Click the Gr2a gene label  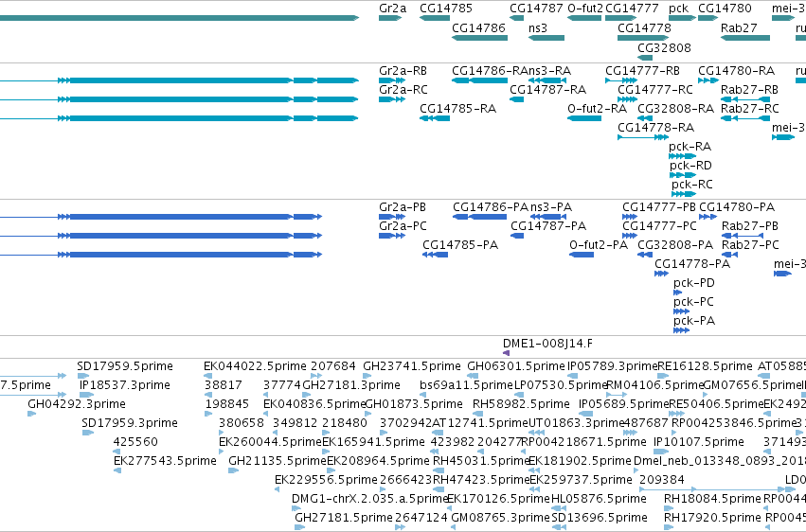(x=392, y=9)
